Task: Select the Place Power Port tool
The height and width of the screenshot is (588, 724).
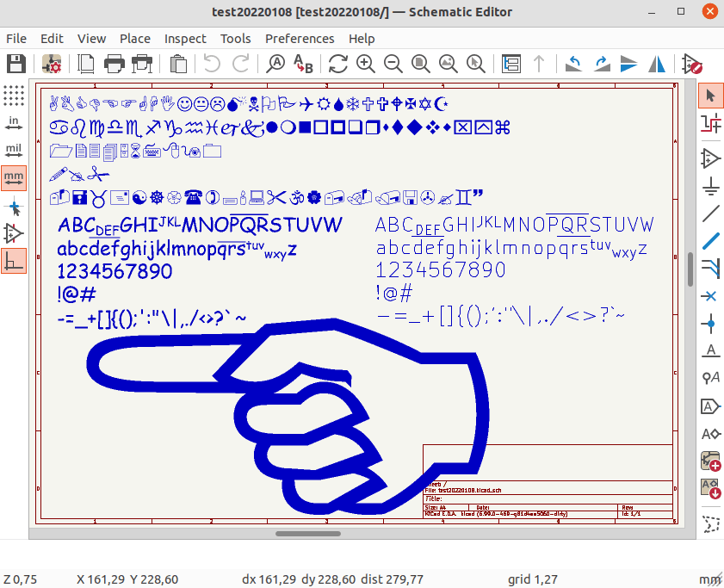Action: [711, 185]
